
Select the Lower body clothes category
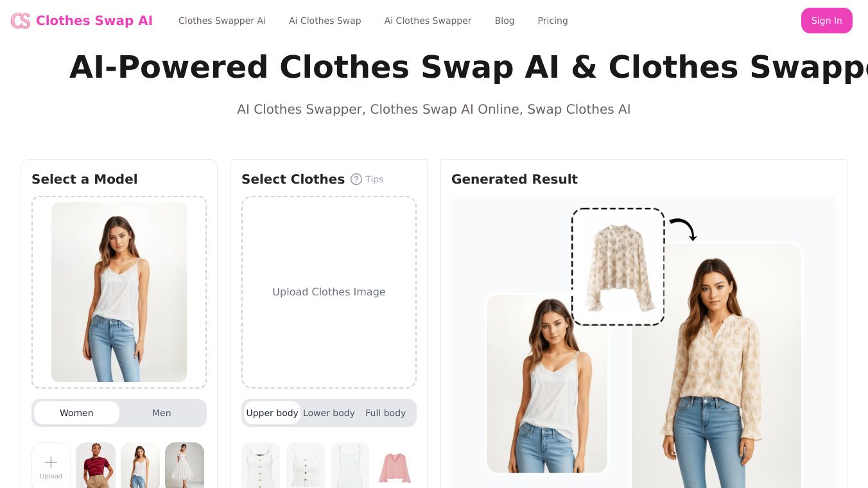click(329, 413)
